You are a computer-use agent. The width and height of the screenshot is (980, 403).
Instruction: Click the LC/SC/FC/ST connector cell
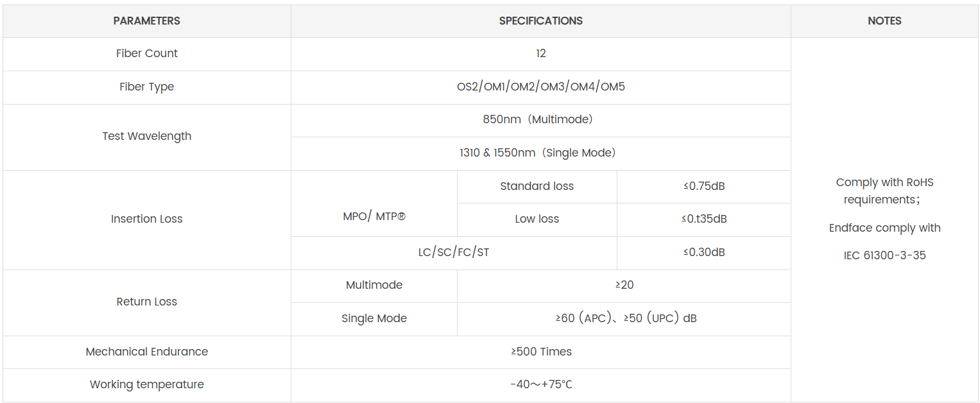[453, 253]
